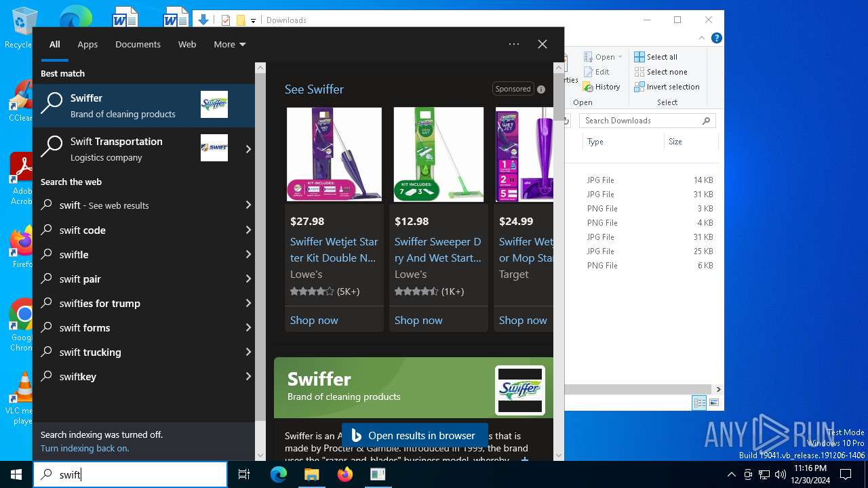The width and height of the screenshot is (868, 488).
Task: Switch Explorer to large icons view
Action: coord(713,403)
